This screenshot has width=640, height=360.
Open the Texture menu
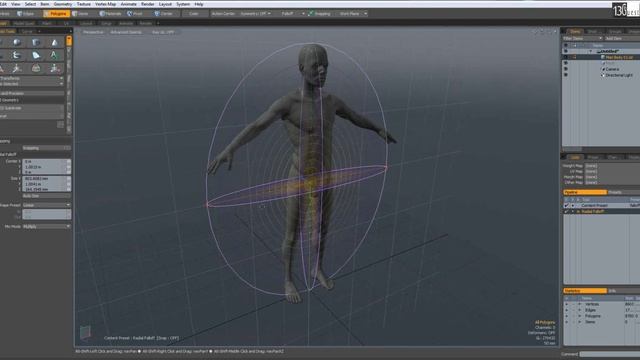84,4
